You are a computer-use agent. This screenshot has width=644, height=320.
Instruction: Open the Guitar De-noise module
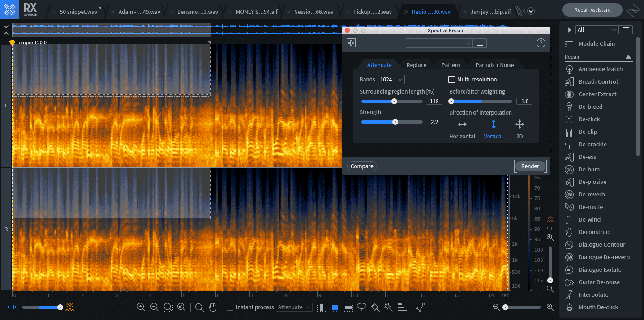click(x=599, y=282)
